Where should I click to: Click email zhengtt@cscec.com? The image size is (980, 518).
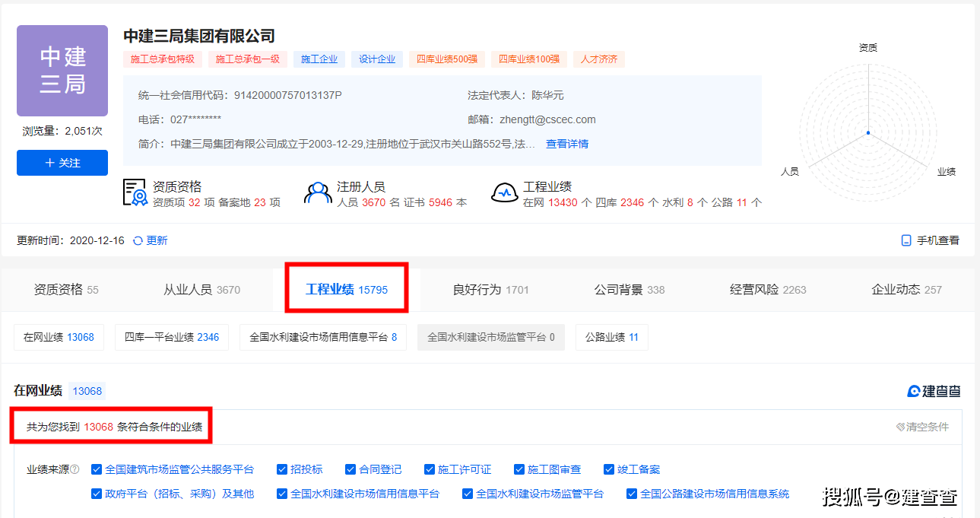547,119
